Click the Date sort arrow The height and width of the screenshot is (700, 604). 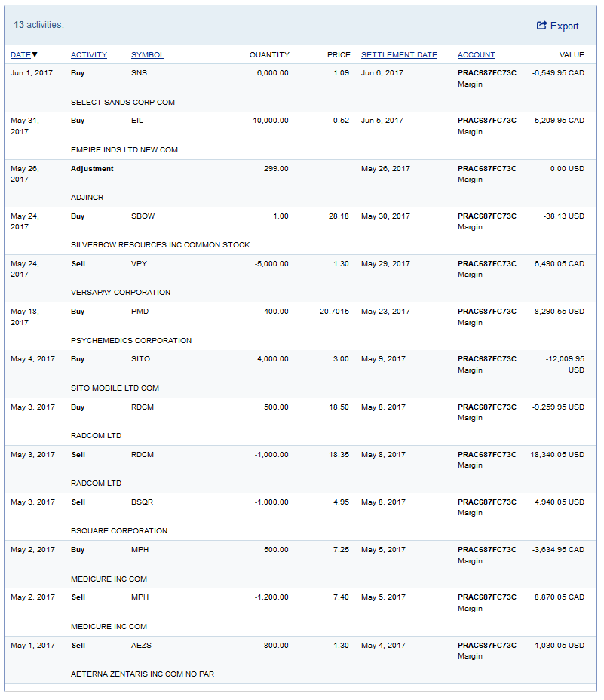click(x=35, y=55)
